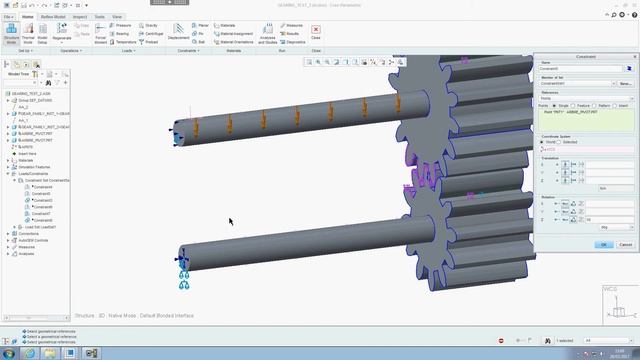
Task: Open the file explorer taskbar icon
Action: click(x=49, y=353)
